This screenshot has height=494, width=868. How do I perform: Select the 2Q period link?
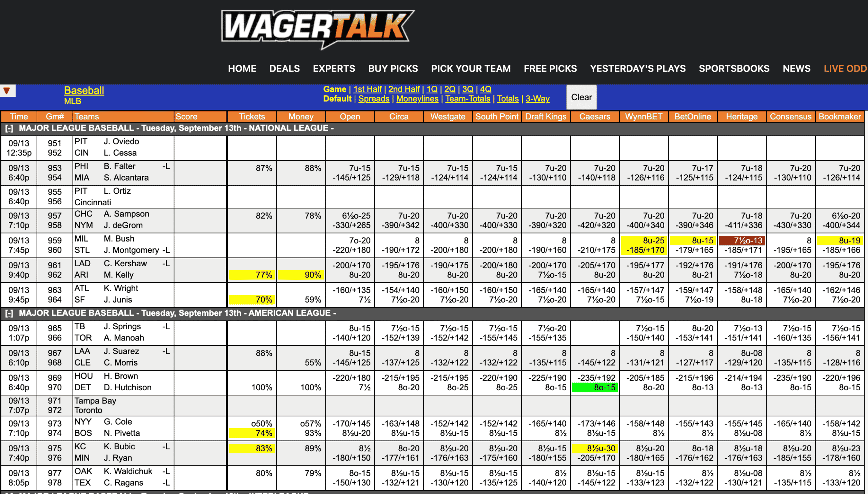pos(450,89)
